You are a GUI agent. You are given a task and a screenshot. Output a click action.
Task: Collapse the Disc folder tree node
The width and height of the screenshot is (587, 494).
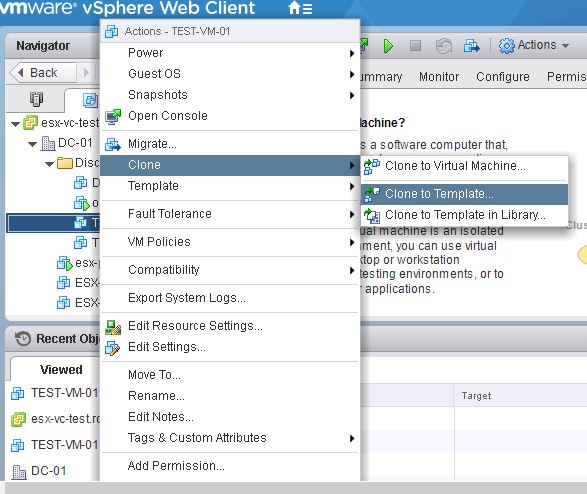[x=49, y=164]
